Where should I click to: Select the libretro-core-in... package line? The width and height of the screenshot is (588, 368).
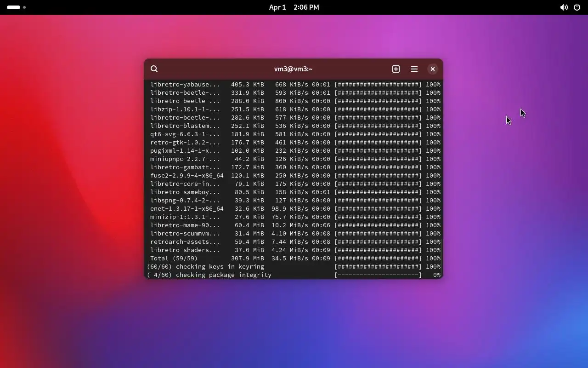pos(295,184)
